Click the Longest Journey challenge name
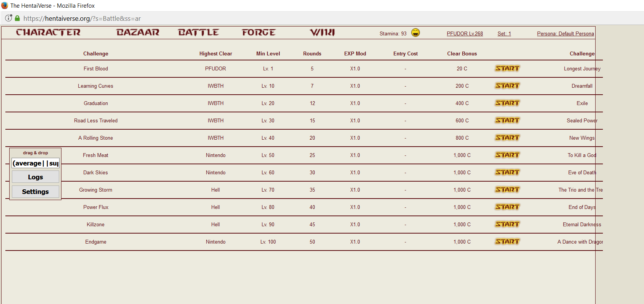Screen dimensions: 644x304 pyautogui.click(x=582, y=68)
